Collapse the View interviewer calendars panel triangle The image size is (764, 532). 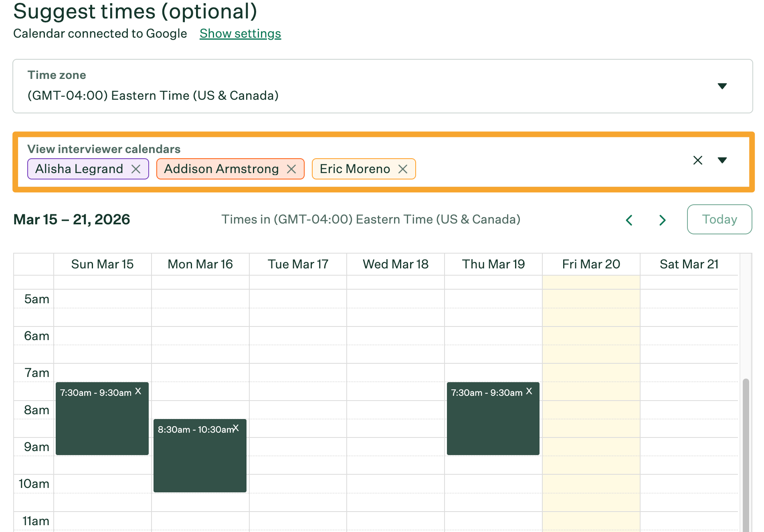tap(722, 160)
